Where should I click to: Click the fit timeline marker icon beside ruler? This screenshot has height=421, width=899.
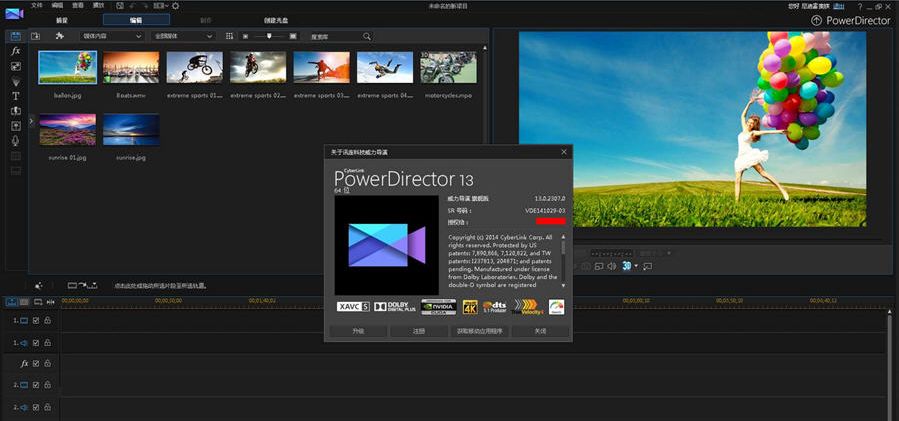[51, 301]
